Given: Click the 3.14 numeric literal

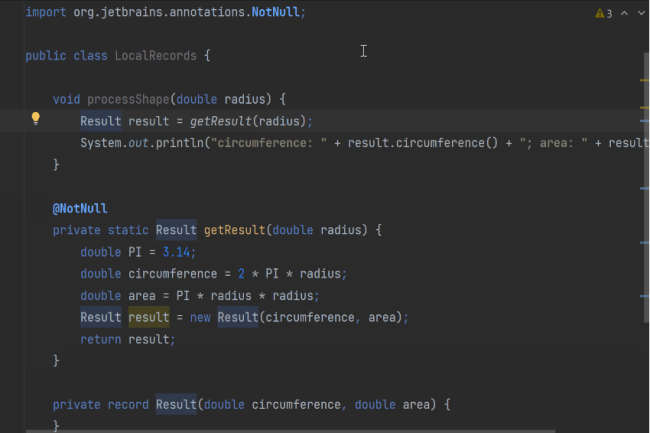Looking at the screenshot, I should tap(179, 252).
